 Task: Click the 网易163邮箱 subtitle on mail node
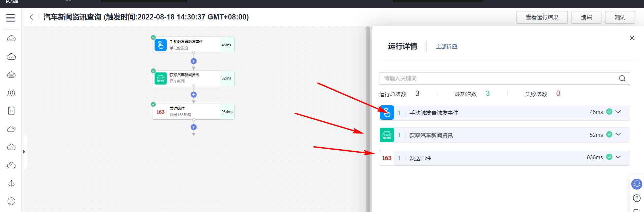point(180,115)
